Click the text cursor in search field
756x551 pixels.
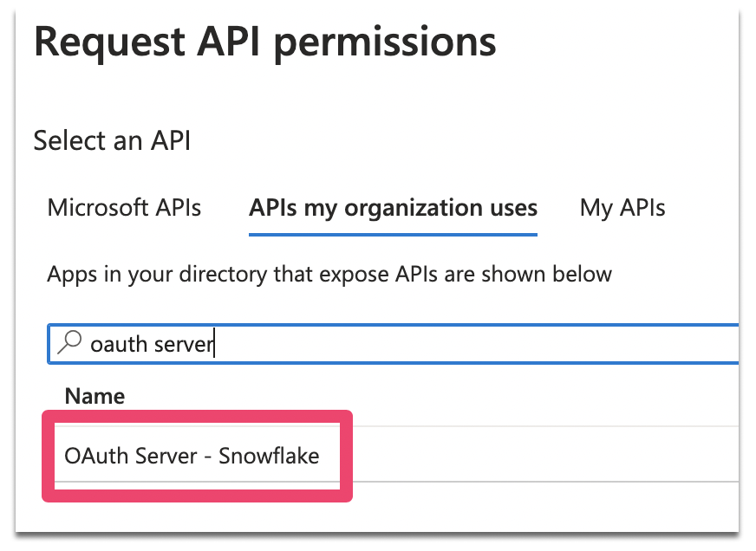point(213,343)
